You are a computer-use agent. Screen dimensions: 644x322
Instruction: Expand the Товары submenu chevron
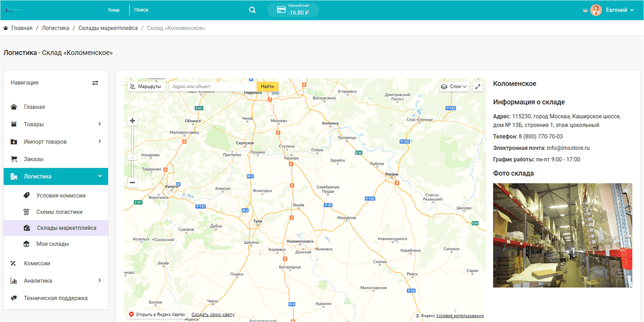coord(100,124)
